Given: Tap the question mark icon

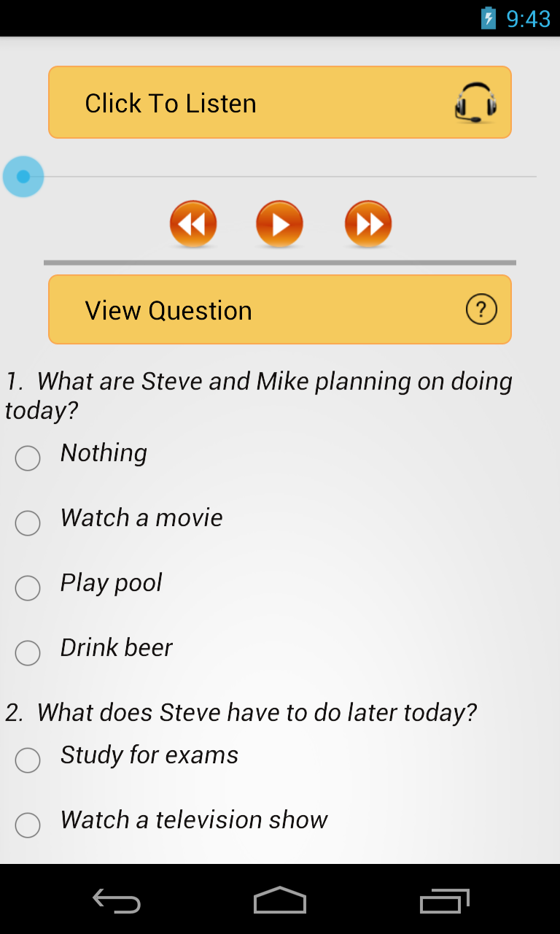Looking at the screenshot, I should [x=481, y=309].
